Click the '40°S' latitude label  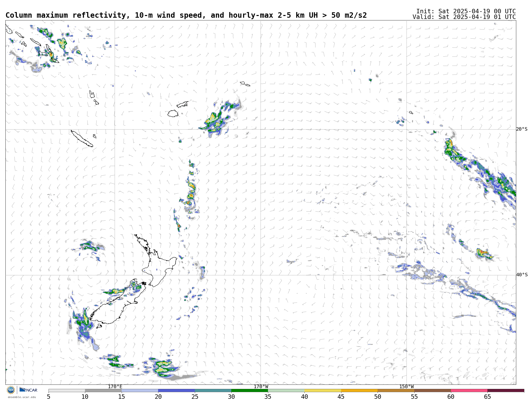(x=522, y=275)
